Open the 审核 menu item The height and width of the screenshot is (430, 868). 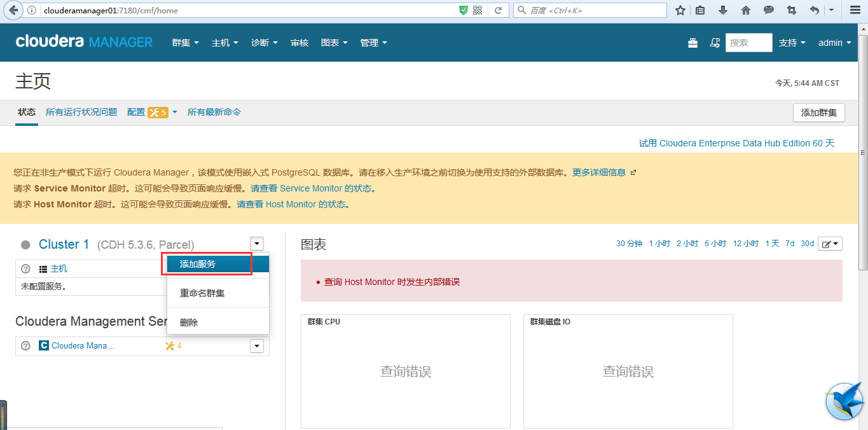point(300,43)
